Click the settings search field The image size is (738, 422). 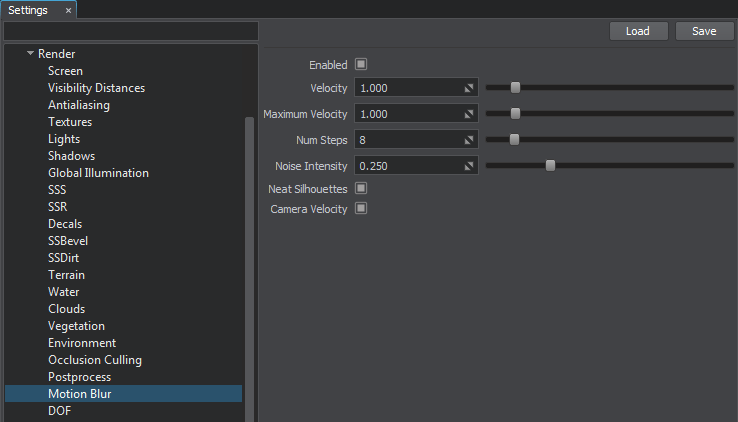coord(130,32)
